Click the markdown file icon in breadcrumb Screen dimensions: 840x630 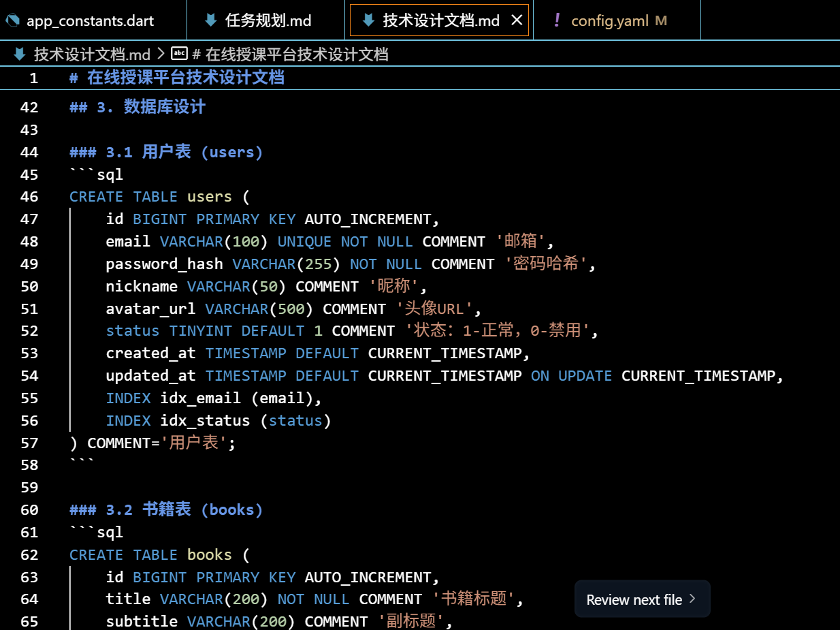20,54
